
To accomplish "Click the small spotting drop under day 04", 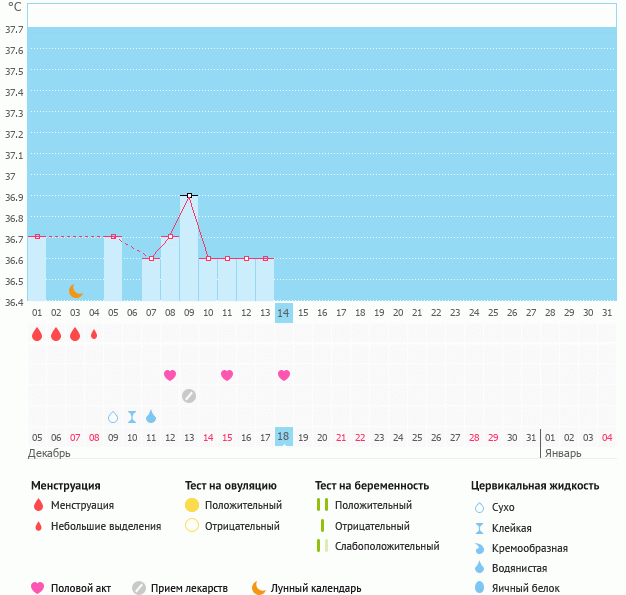I will 94,335.
